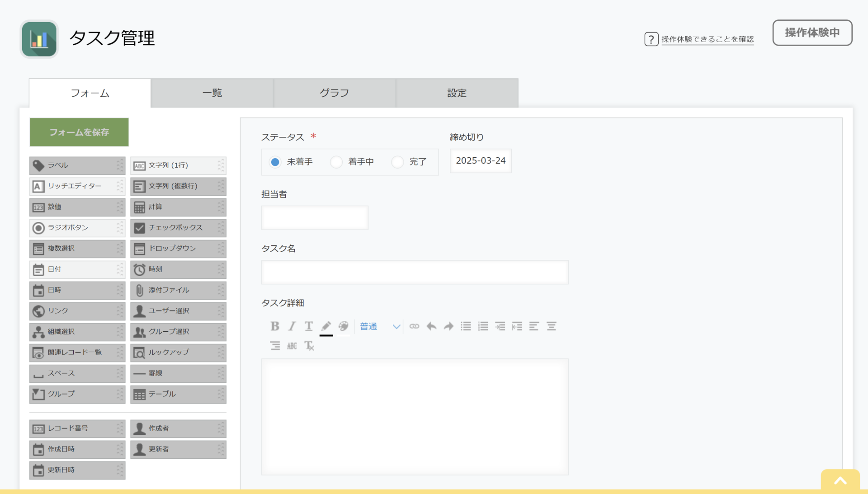Click the redo arrow in editor toolbar
868x494 pixels.
point(448,326)
